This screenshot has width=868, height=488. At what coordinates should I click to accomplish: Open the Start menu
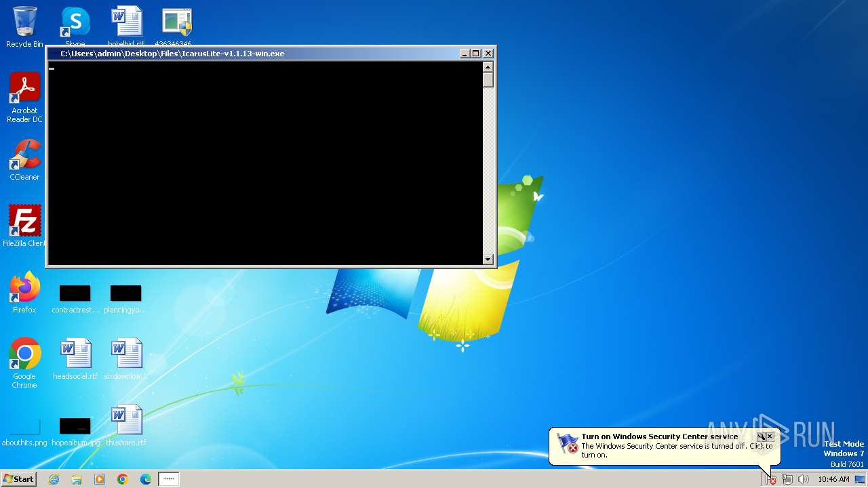pyautogui.click(x=18, y=479)
